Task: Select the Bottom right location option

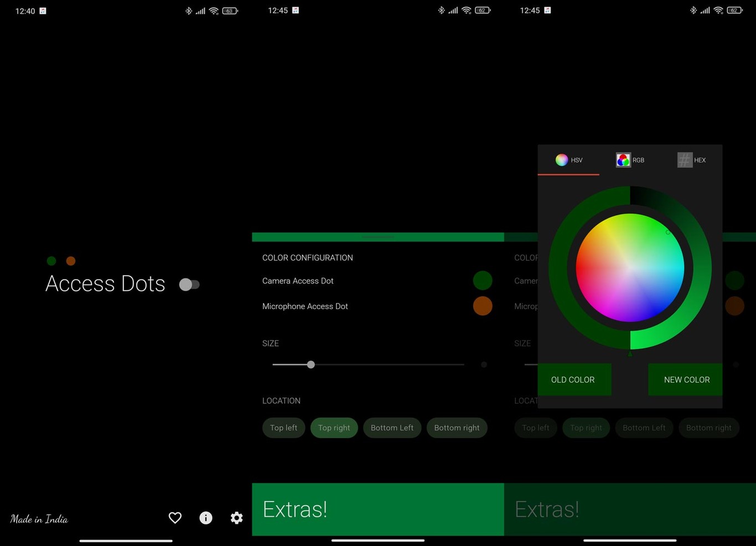Action: (x=457, y=427)
